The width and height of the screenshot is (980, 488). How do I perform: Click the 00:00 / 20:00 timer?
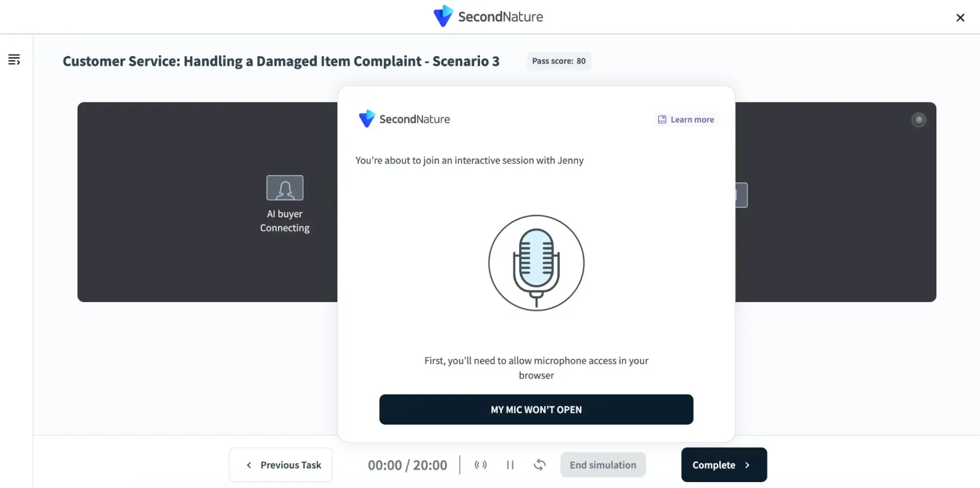click(407, 465)
